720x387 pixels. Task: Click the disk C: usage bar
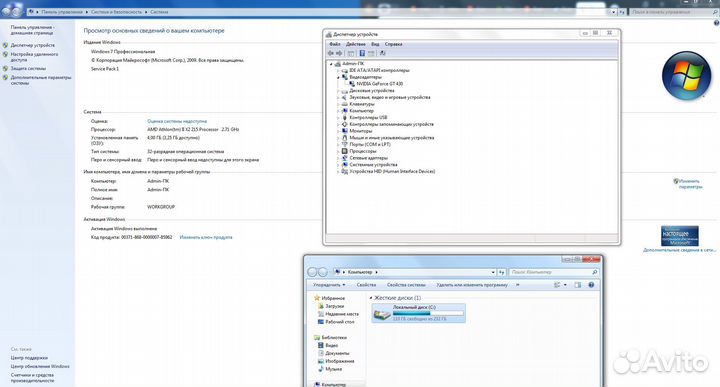(428, 313)
